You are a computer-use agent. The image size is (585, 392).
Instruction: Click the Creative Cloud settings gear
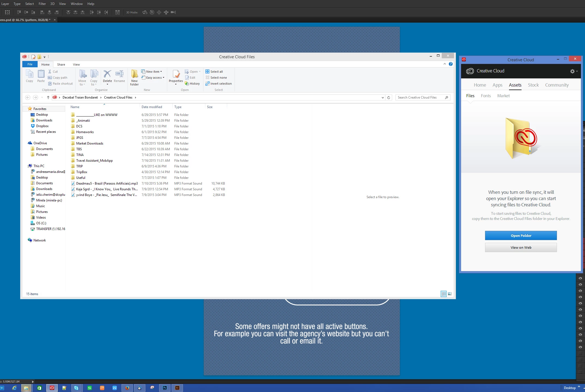(573, 71)
